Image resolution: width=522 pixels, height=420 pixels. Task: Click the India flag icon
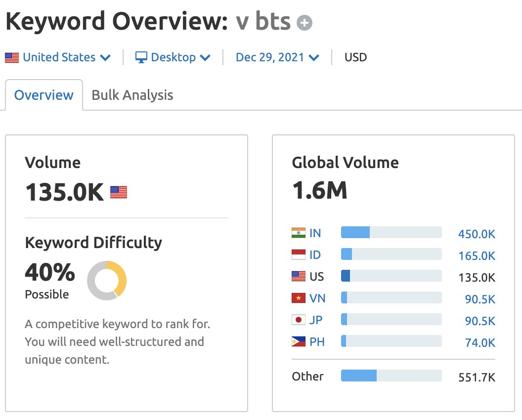(298, 233)
